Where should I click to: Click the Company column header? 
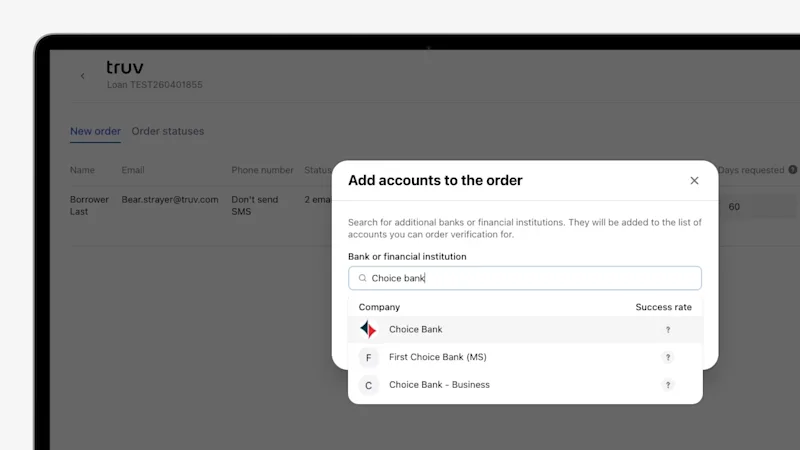[x=379, y=307]
